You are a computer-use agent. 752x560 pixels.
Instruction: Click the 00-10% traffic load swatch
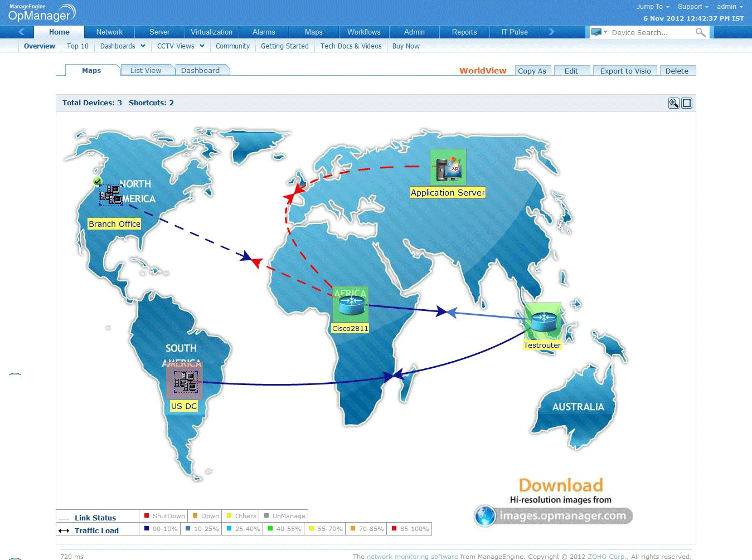pos(147,529)
